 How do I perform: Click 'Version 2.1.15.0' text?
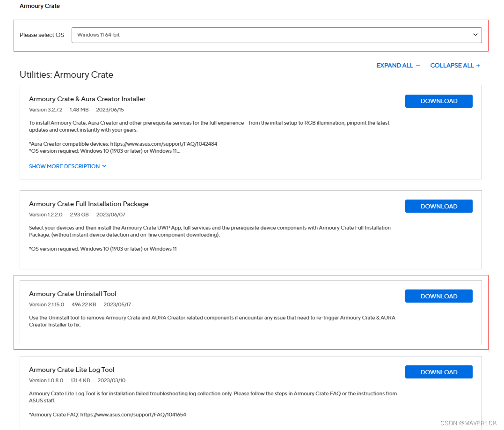(47, 304)
